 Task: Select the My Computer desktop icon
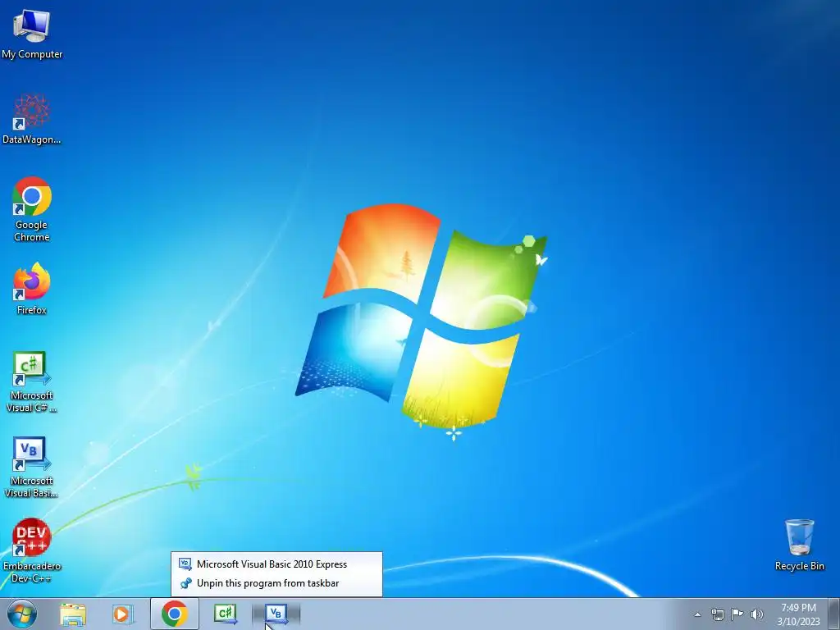tap(32, 34)
